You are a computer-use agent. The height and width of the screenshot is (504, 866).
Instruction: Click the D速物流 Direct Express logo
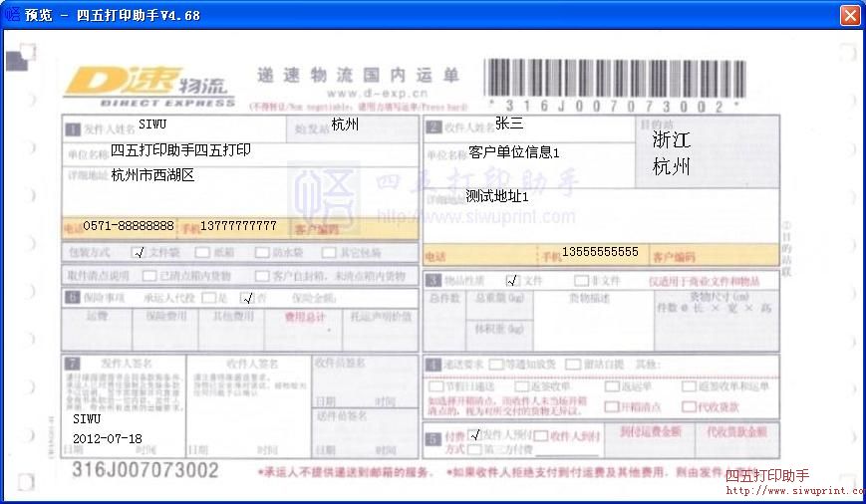pyautogui.click(x=149, y=85)
